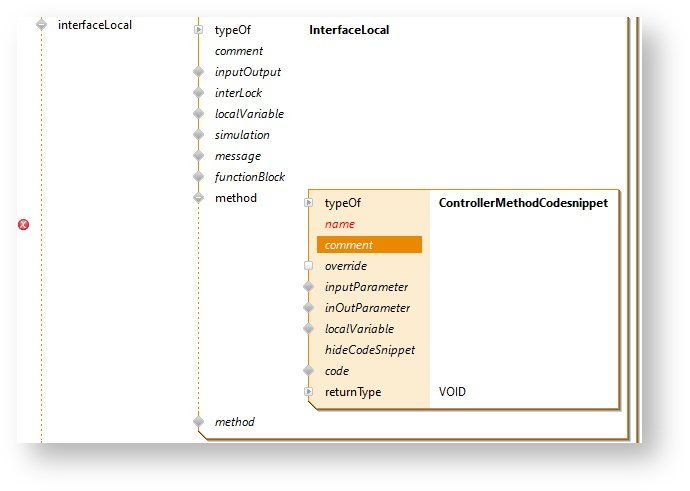Image resolution: width=690 pixels, height=491 pixels.
Task: Open the returnType dropdown arrow
Action: click(309, 392)
